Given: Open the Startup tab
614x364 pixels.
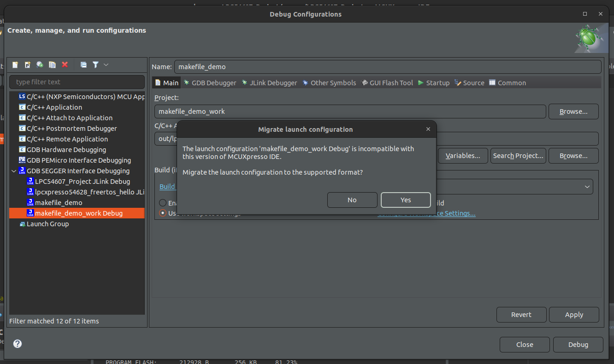Looking at the screenshot, I should 434,83.
